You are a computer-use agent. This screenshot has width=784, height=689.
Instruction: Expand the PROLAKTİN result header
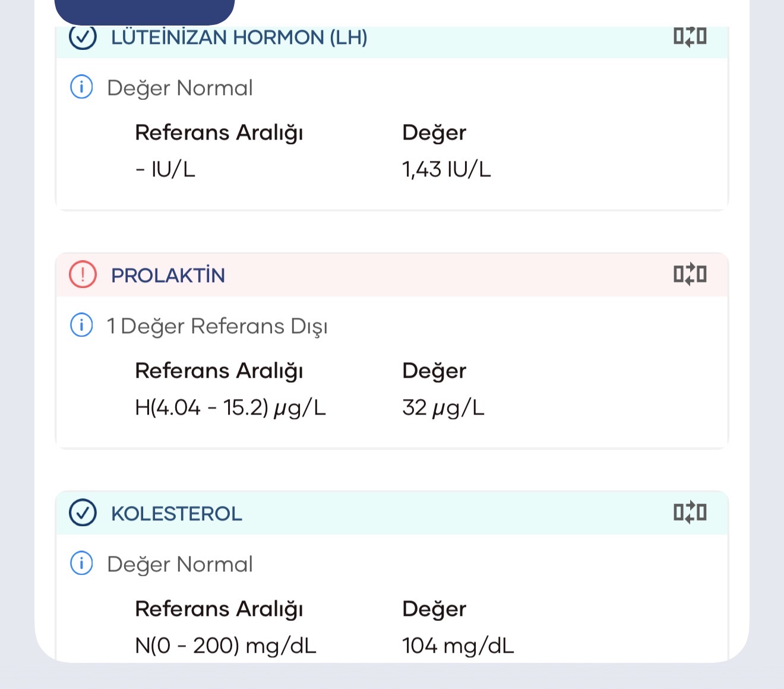(168, 276)
